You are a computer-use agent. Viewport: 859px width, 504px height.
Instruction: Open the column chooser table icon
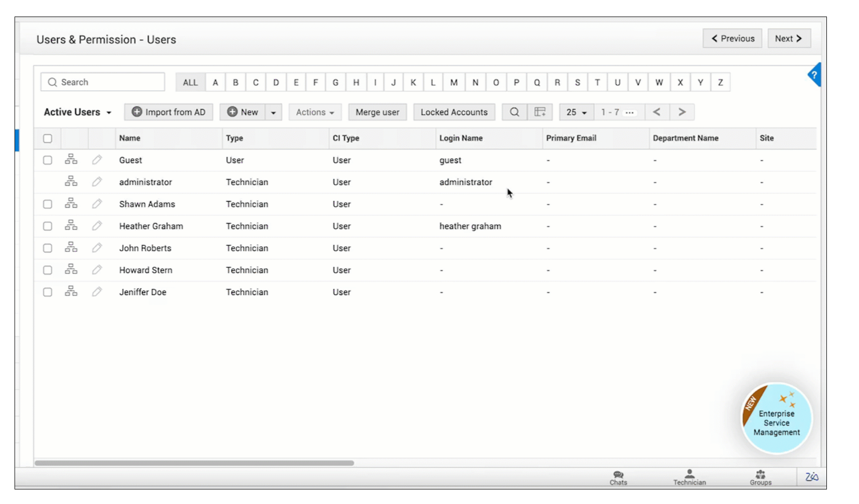pos(540,112)
